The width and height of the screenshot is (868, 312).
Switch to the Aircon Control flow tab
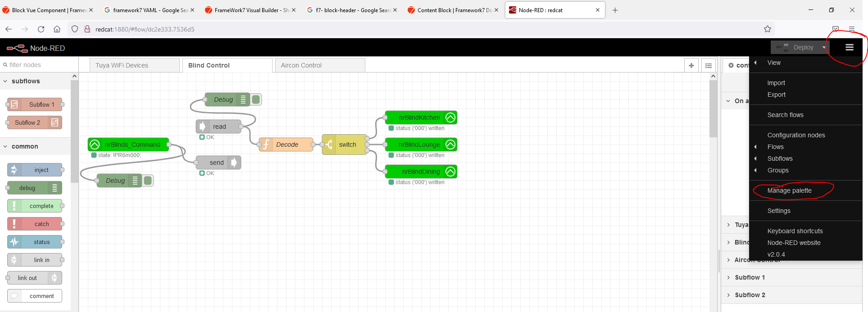point(320,65)
